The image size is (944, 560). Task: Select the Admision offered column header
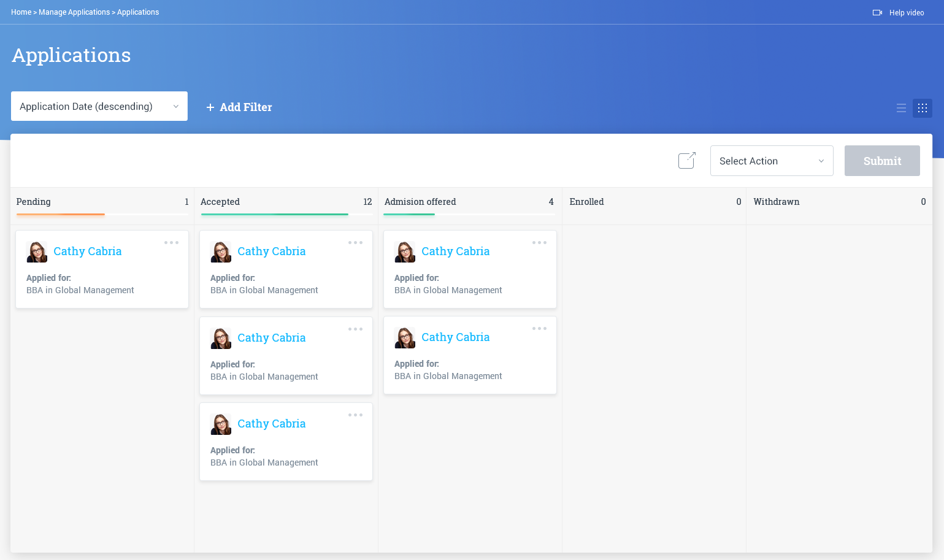[x=420, y=202]
